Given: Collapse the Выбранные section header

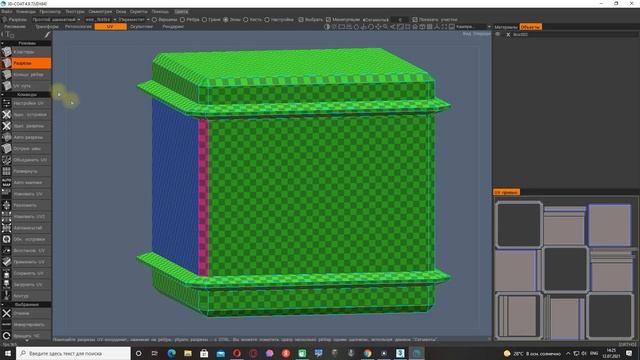Looking at the screenshot, I should pos(26,304).
